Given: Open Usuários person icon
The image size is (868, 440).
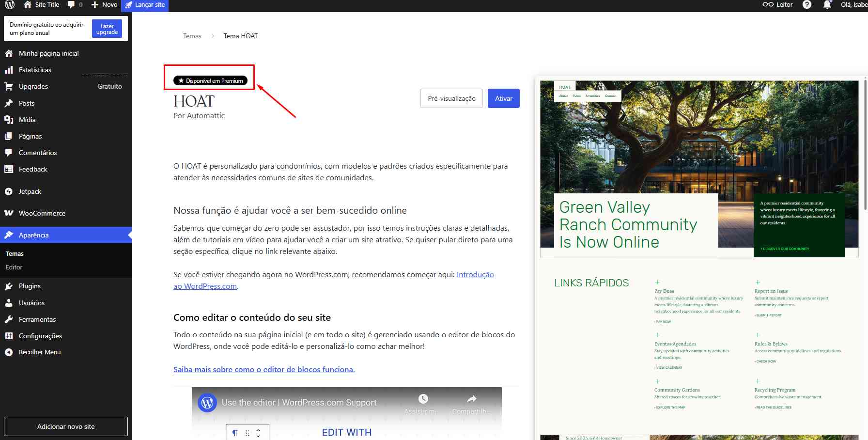Looking at the screenshot, I should coord(9,303).
